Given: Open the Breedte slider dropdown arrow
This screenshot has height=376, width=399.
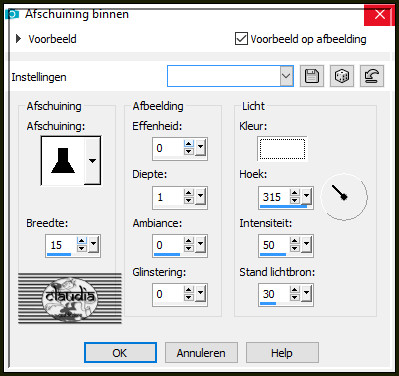Looking at the screenshot, I should coord(94,244).
